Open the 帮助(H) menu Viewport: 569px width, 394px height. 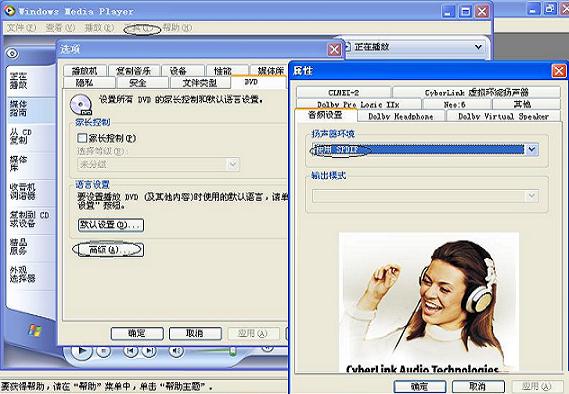(177, 28)
